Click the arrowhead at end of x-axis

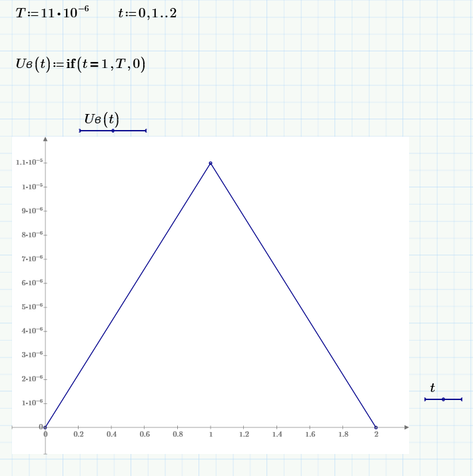click(x=406, y=427)
